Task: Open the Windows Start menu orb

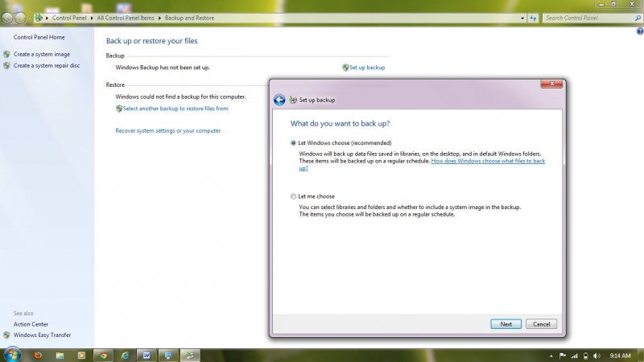Action: [x=12, y=355]
